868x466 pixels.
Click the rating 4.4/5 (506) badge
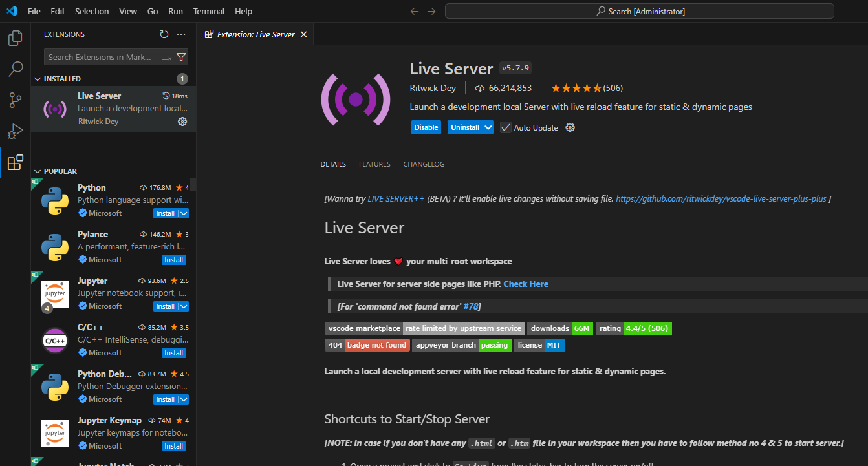634,328
